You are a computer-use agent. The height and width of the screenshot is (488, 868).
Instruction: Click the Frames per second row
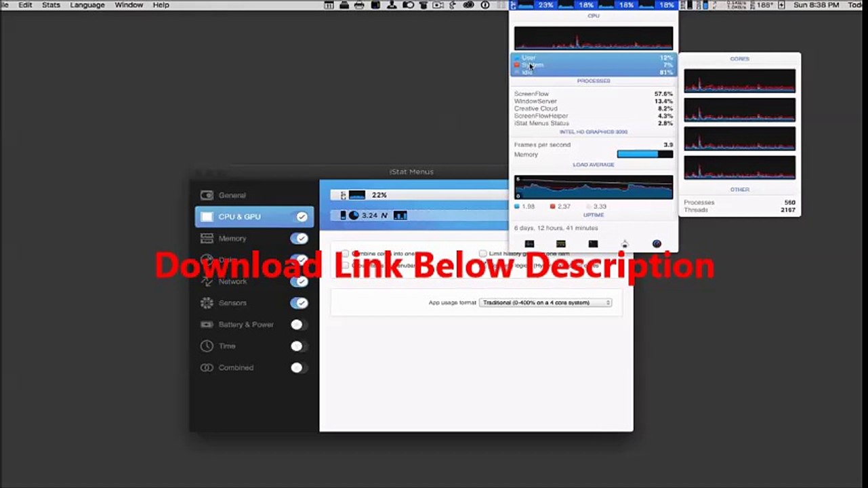tap(594, 145)
